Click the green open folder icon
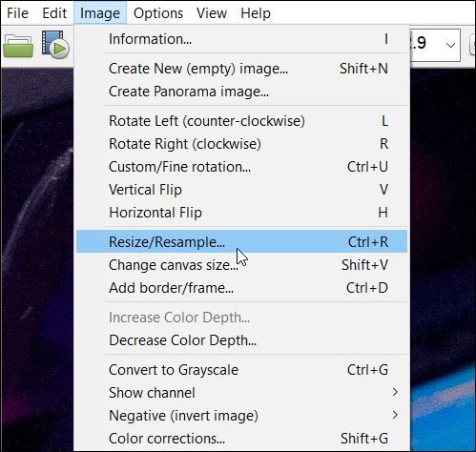 [x=18, y=47]
